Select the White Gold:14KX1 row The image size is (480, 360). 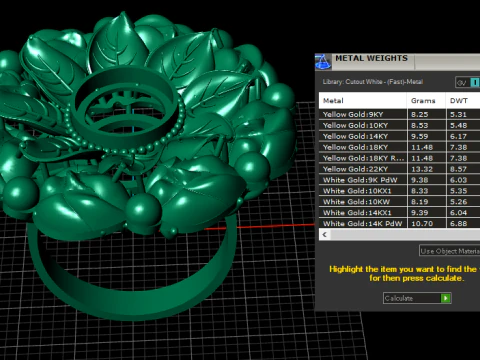tap(399, 213)
